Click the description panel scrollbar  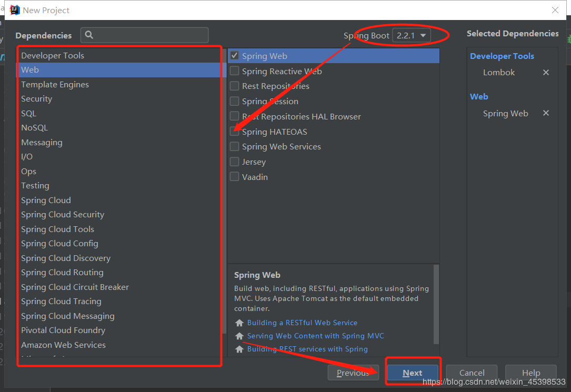436,304
